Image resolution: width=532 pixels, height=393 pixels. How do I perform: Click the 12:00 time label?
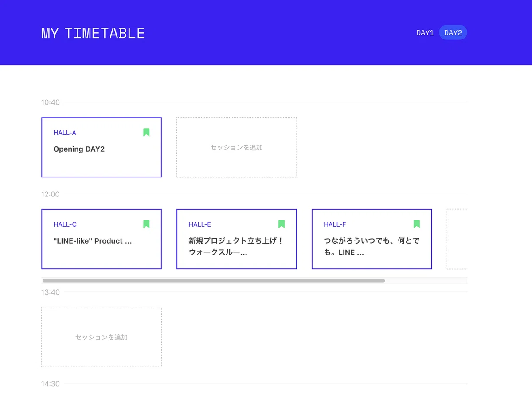point(50,194)
